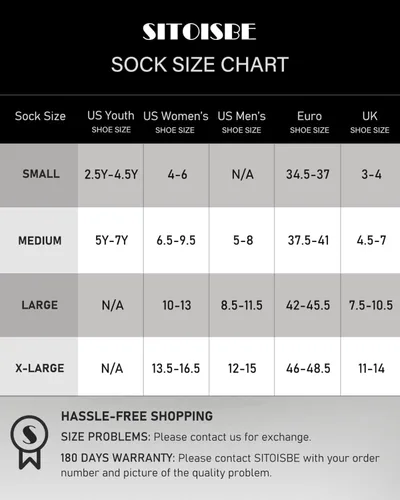Click the US Men's shoe size header
400x500 pixels.
241,122
